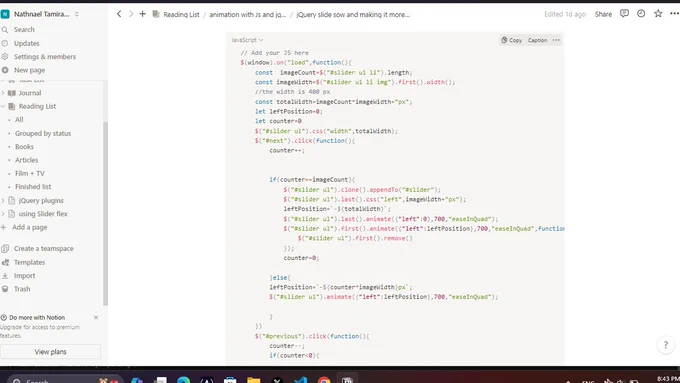Open the help question mark button
This screenshot has height=383, width=680.
[666, 345]
